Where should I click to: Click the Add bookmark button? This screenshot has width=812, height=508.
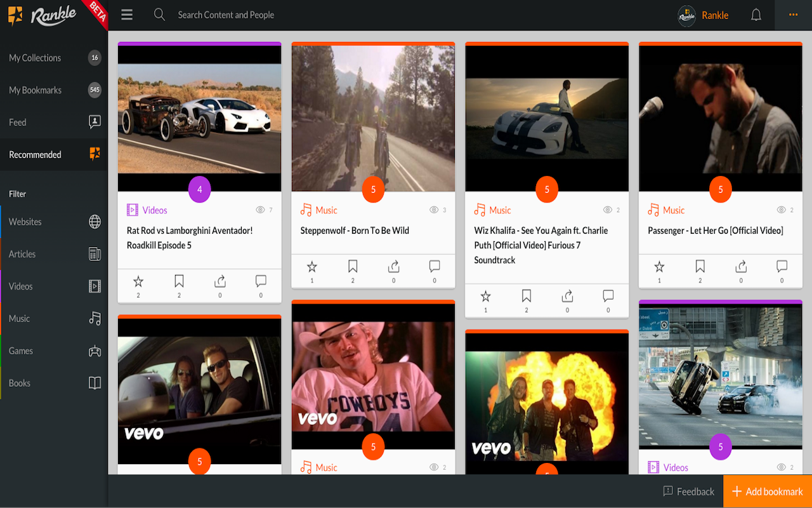pos(768,491)
